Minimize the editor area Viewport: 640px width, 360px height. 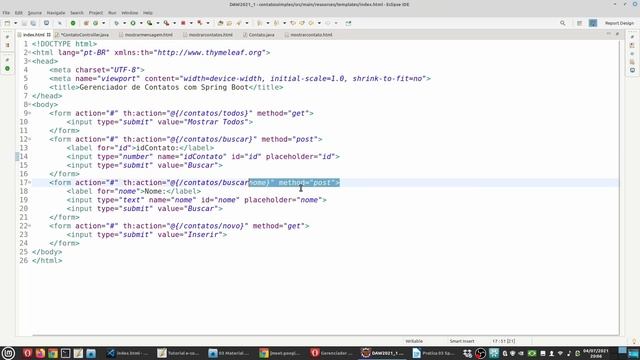click(x=609, y=34)
